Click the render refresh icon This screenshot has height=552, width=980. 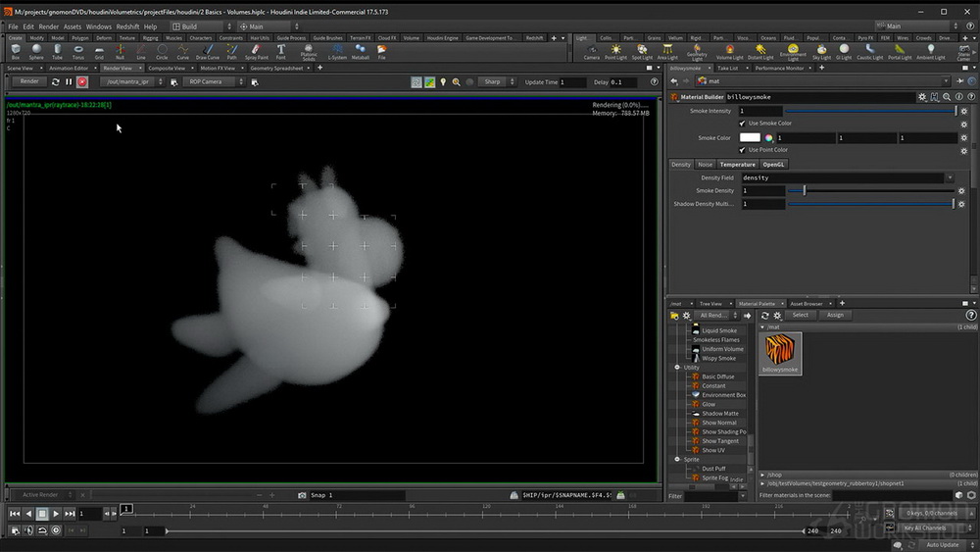56,82
